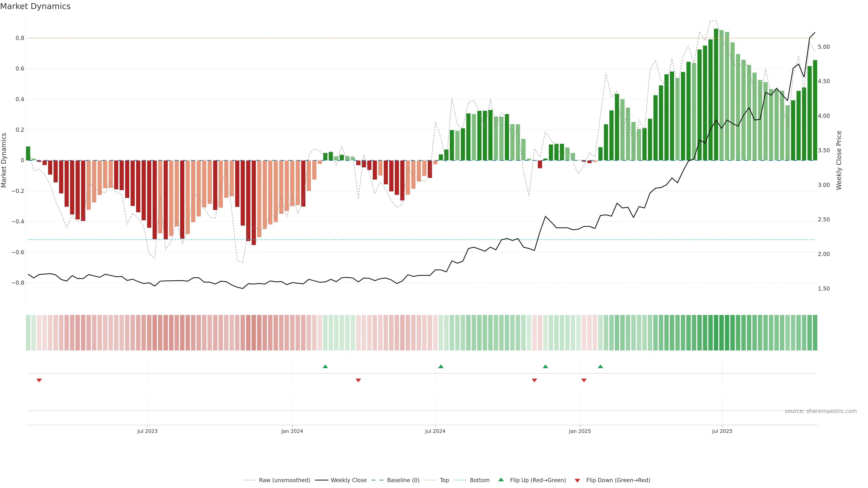Screen dimensions: 868x488
Task: Click the red triangle icon in the legend
Action: (577, 481)
